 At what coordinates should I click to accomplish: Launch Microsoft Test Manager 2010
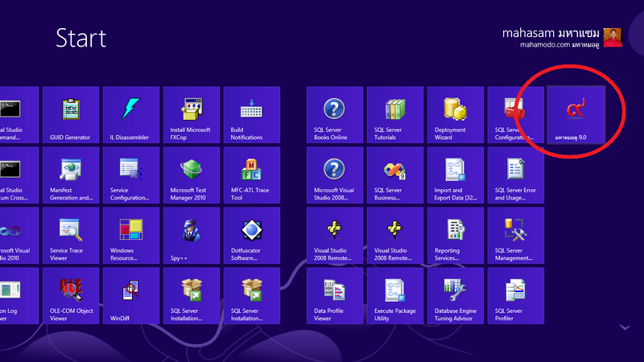192,175
